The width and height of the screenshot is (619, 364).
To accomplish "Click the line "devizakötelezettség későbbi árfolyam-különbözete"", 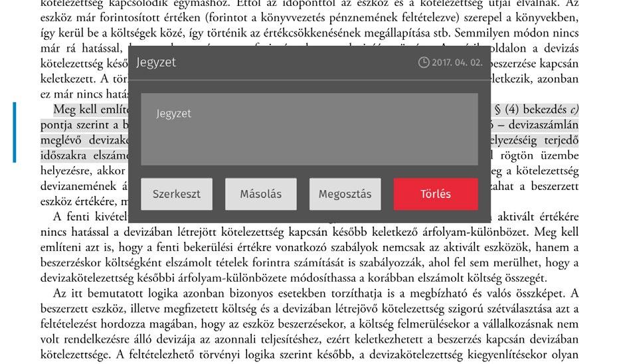I will click(x=294, y=278).
